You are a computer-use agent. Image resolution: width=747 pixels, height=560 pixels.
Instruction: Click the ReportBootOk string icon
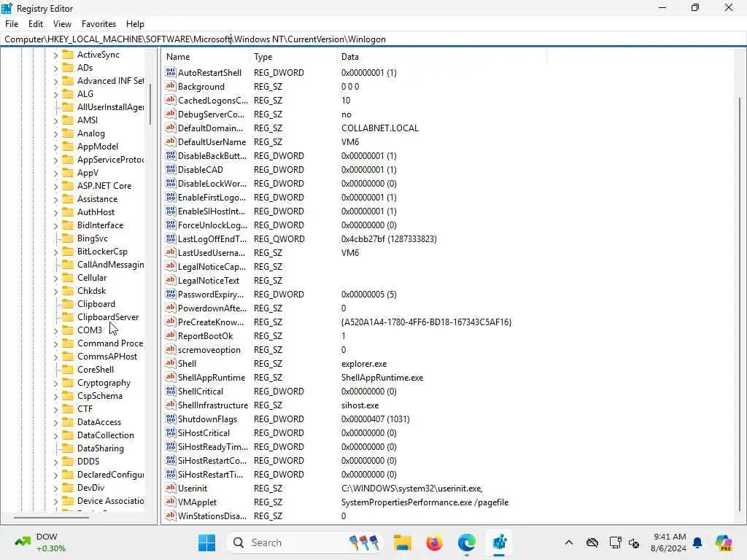point(171,335)
